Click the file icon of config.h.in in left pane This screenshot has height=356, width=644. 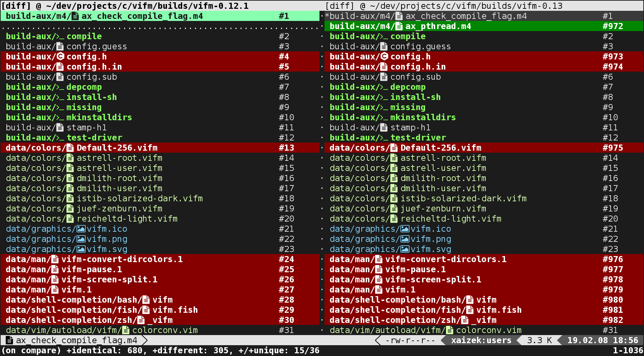pyautogui.click(x=60, y=67)
